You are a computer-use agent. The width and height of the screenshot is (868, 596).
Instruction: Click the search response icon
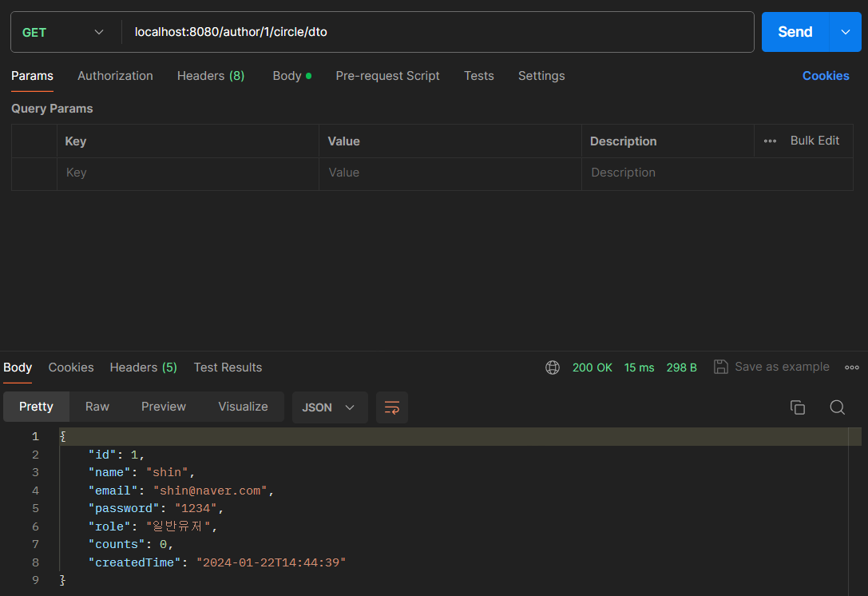[837, 407]
